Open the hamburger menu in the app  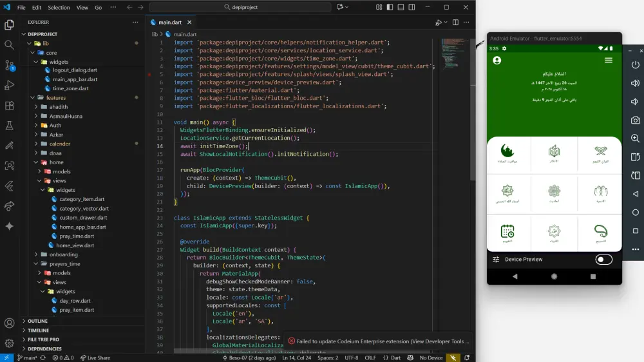pos(609,61)
